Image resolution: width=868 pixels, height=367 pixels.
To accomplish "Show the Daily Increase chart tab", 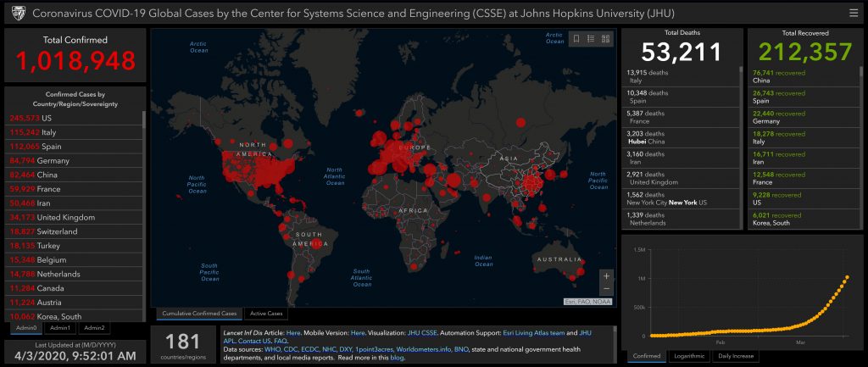I will coord(734,356).
